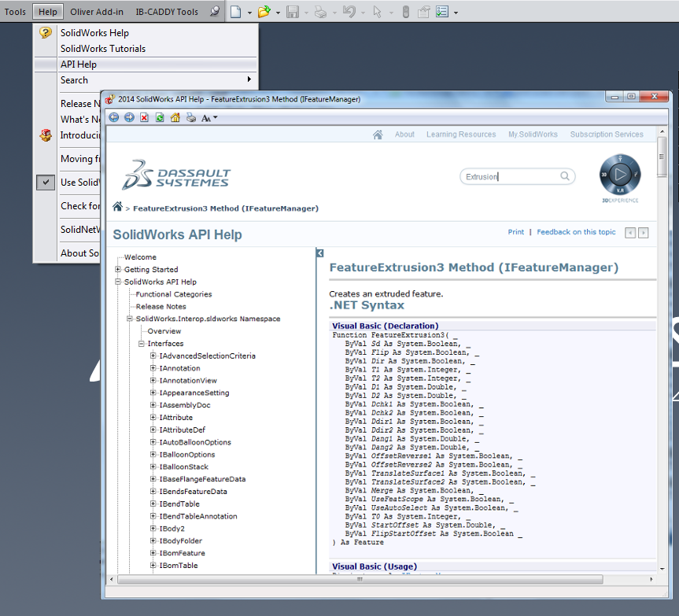Select API Help menu entry
This screenshot has height=616, width=679.
tap(79, 65)
